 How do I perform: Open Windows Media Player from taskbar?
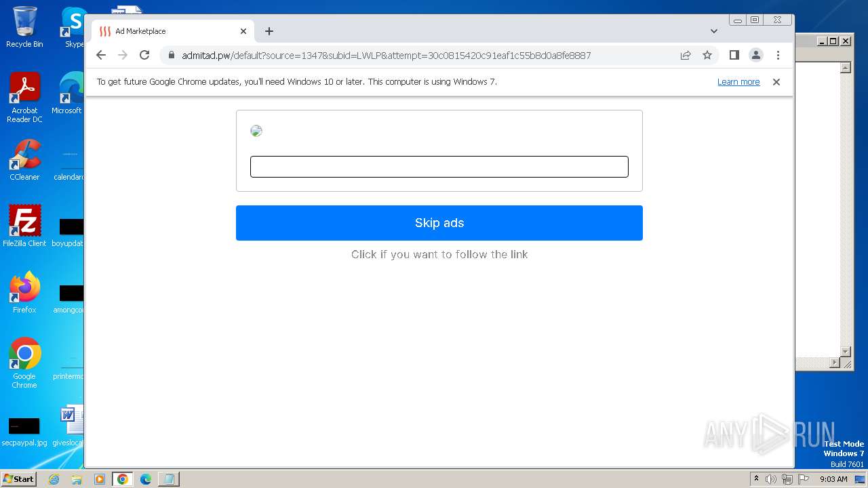tap(100, 479)
